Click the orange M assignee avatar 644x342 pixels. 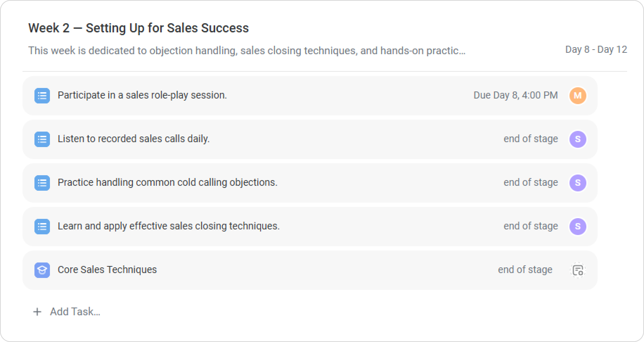(x=578, y=96)
